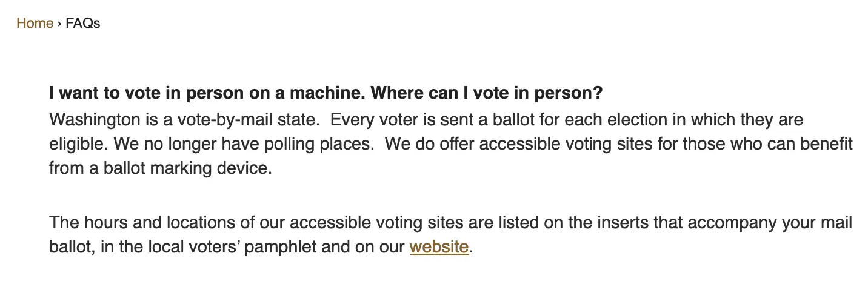The image size is (868, 287).
Task: Click the bold question heading about voting in person
Action: coord(326,94)
